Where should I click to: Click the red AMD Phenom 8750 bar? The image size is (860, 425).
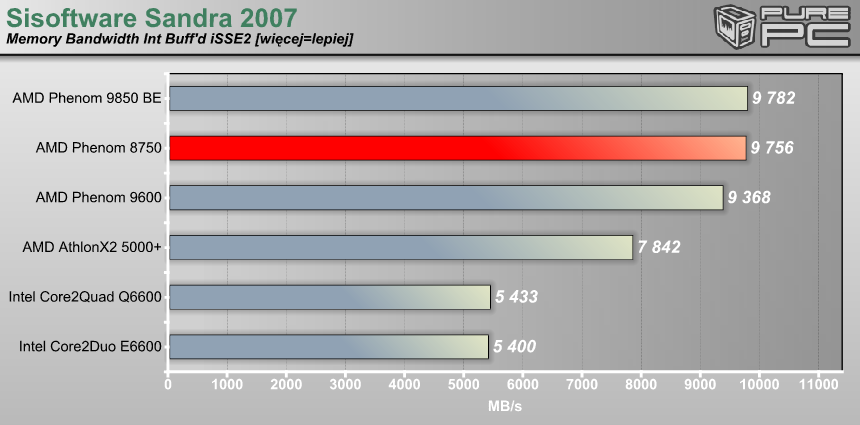[x=457, y=148]
